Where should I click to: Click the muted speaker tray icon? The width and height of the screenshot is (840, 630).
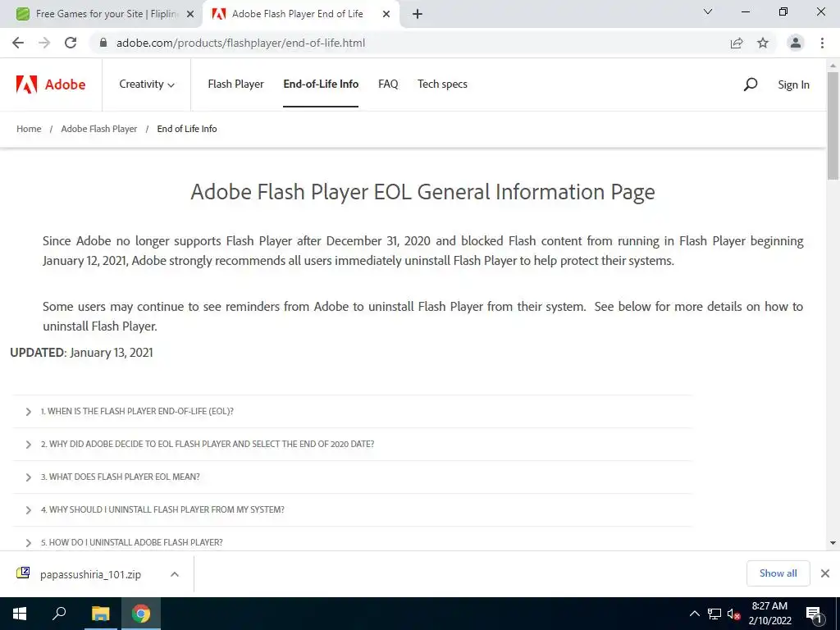[x=733, y=614]
